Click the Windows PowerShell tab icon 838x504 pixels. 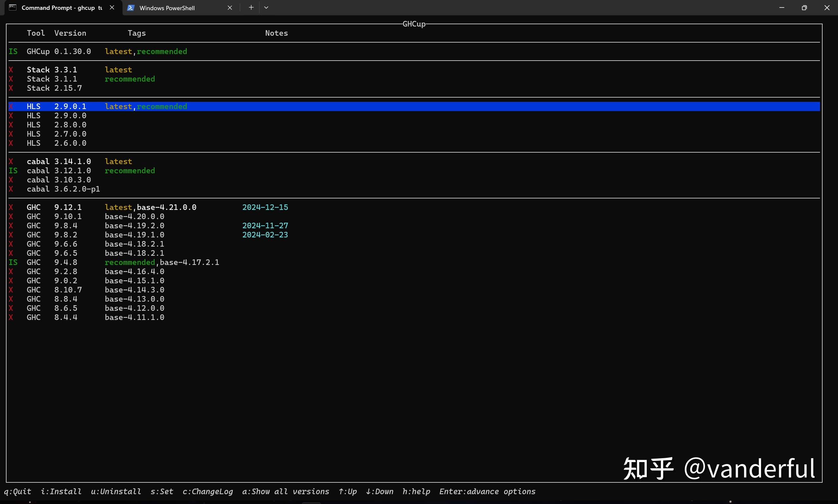pyautogui.click(x=130, y=8)
